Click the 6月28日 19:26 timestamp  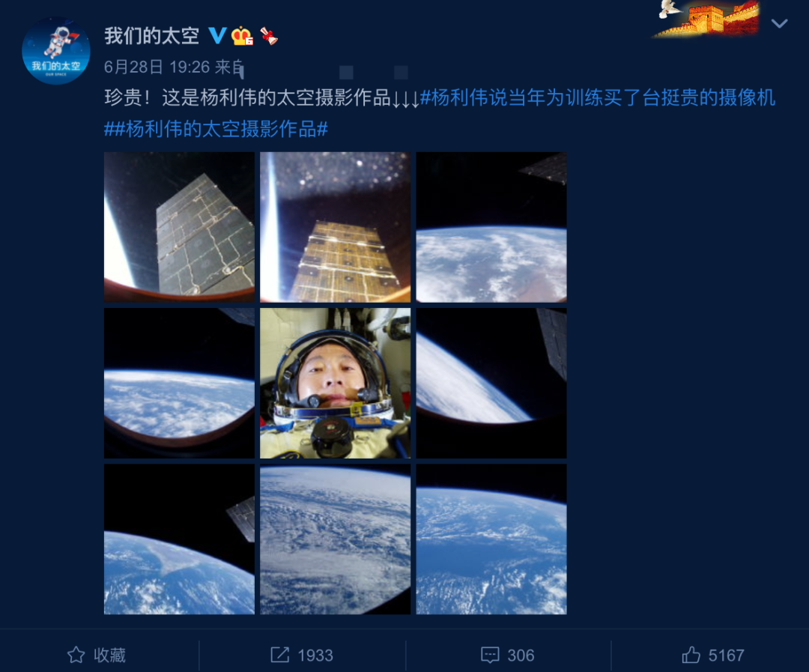tap(157, 67)
